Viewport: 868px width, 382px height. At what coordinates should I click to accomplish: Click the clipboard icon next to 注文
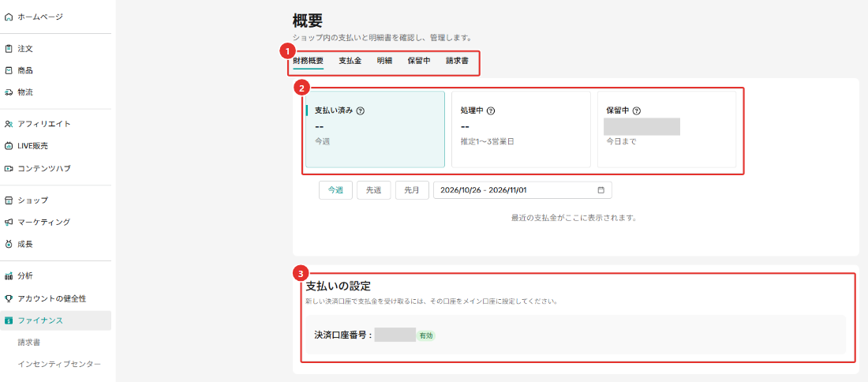[9, 49]
